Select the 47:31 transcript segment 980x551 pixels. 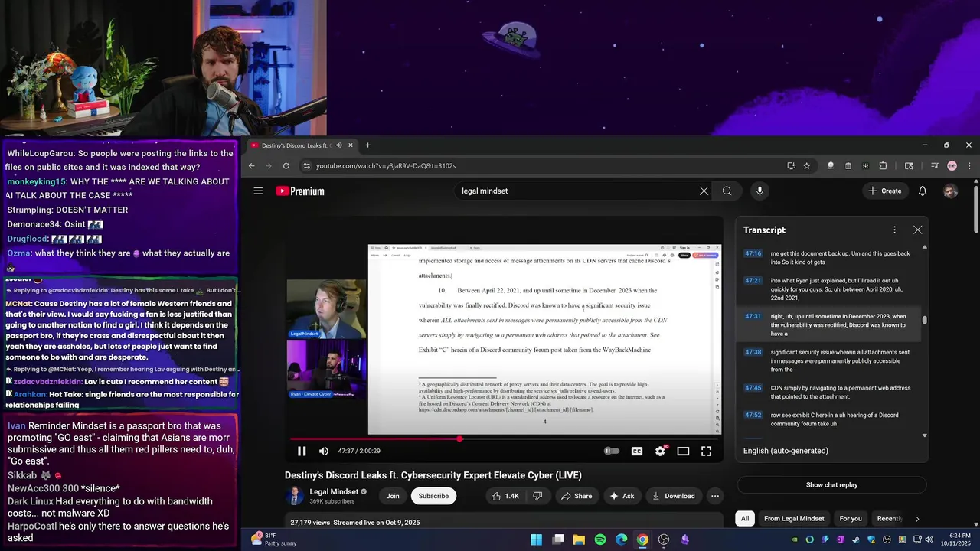tap(829, 325)
